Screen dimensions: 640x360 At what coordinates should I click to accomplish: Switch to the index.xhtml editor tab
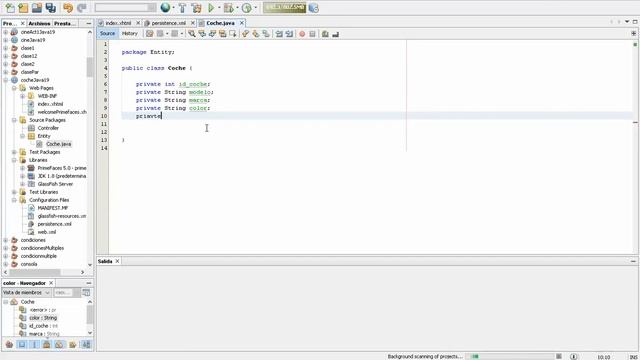point(118,23)
